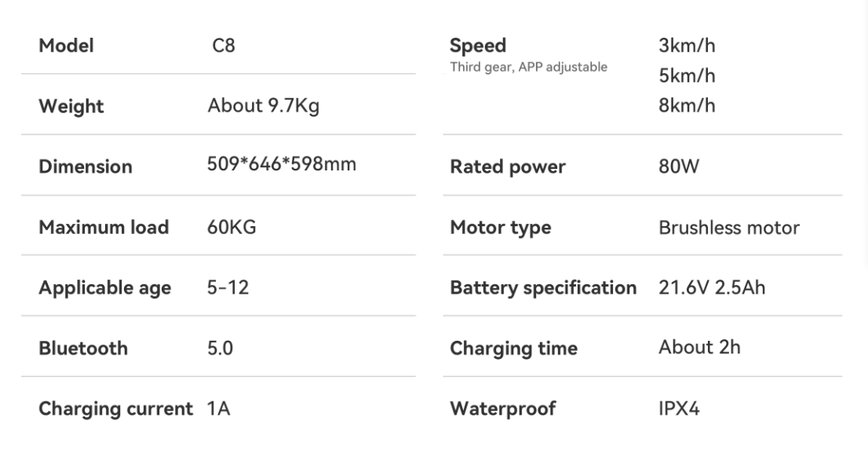Click the Dimension label
Screen dimensions: 868x450
pyautogui.click(x=86, y=166)
